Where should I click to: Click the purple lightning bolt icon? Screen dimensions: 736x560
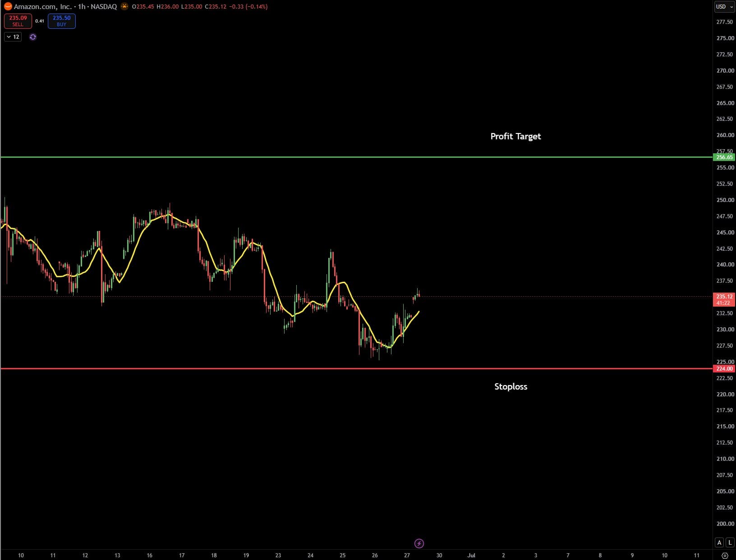point(419,543)
